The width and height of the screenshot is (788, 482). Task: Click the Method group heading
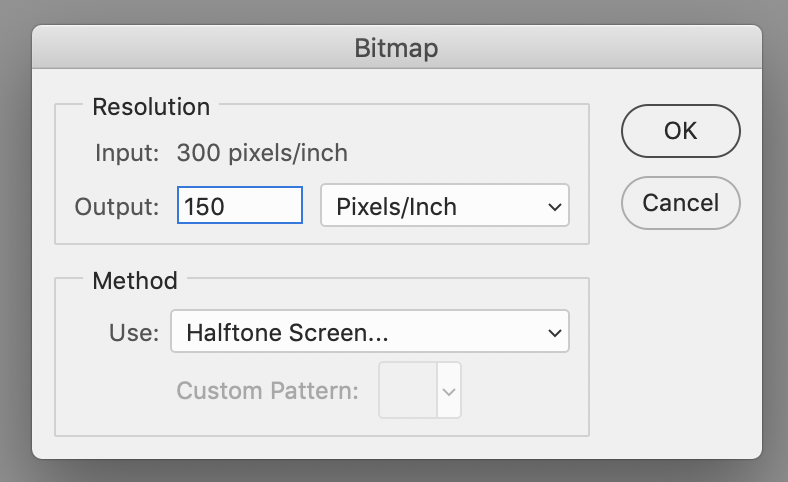point(135,280)
